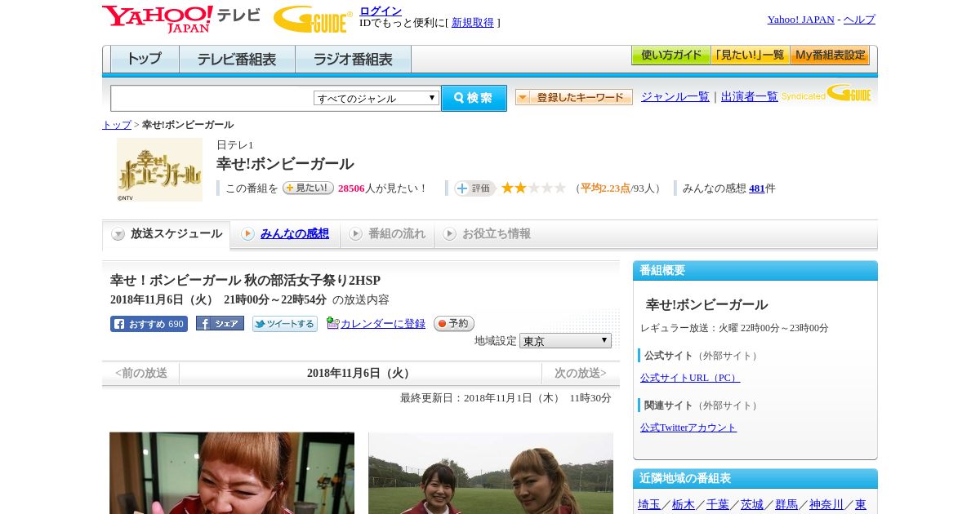Switch to the テレビ番組表 tab

[237, 59]
